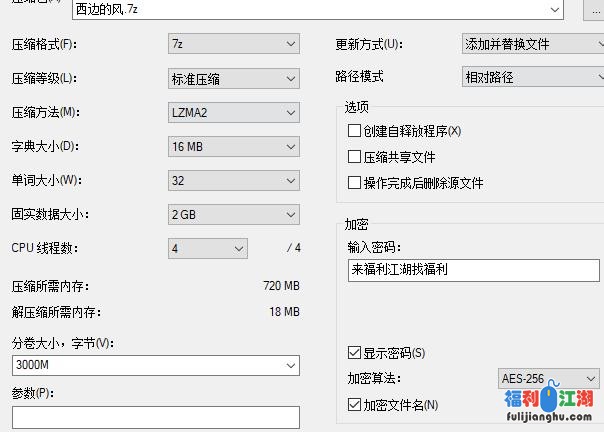This screenshot has width=604, height=432.
Task: Click the 参数 parameters text field
Action: click(x=155, y=417)
